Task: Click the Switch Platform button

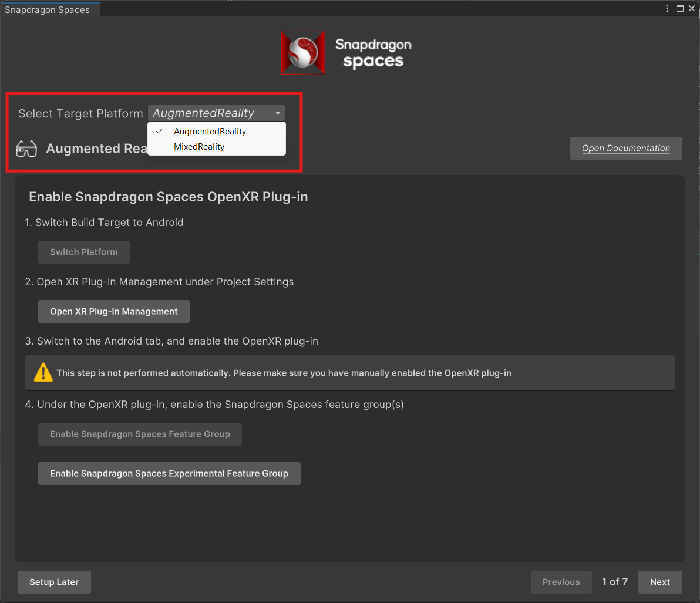Action: 84,252
